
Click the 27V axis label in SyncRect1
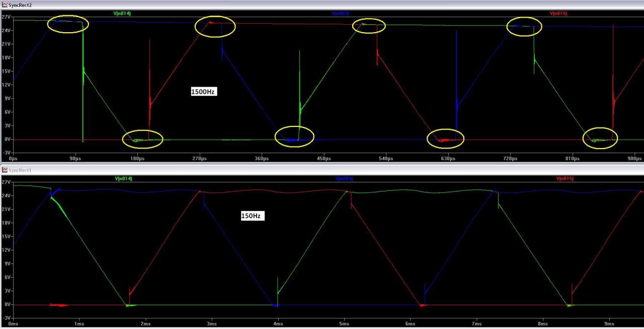point(6,181)
